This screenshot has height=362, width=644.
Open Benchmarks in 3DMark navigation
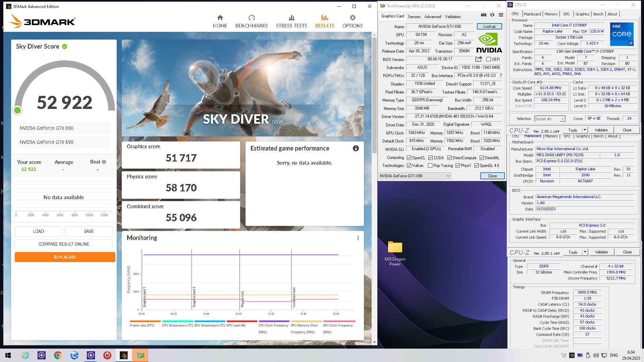coord(252,21)
